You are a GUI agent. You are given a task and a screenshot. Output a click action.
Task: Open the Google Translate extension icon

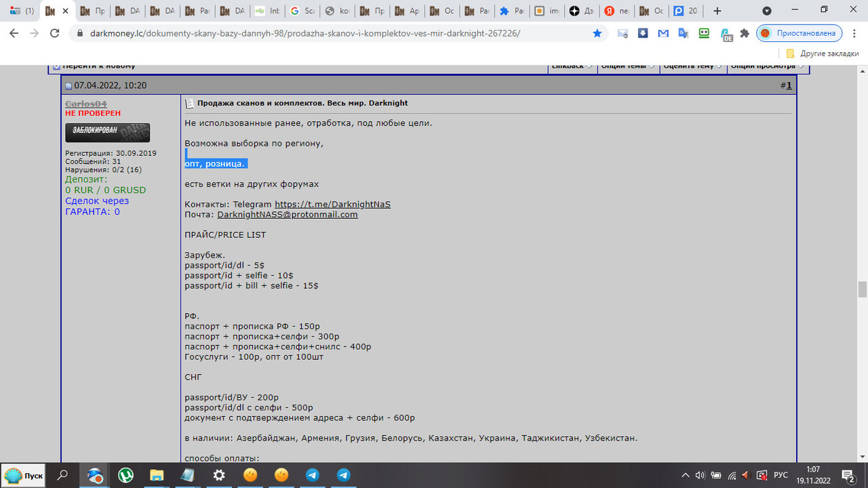pyautogui.click(x=684, y=33)
